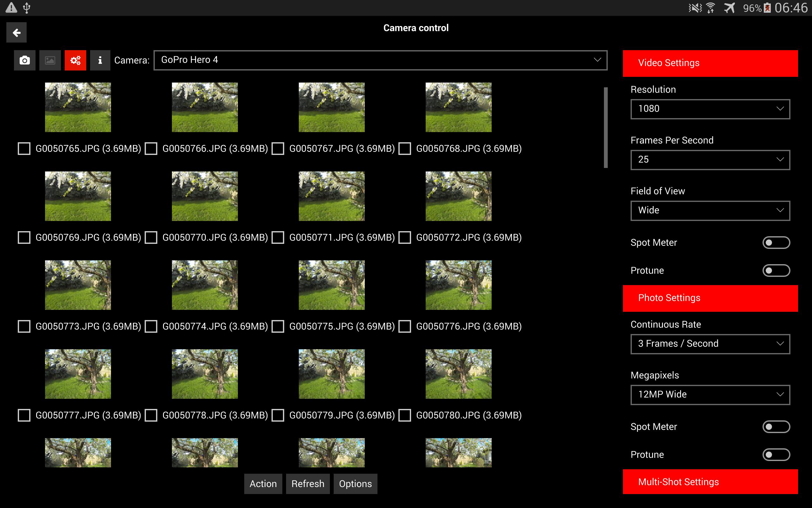
Task: Open the Frames Per Second dropdown
Action: click(x=710, y=160)
